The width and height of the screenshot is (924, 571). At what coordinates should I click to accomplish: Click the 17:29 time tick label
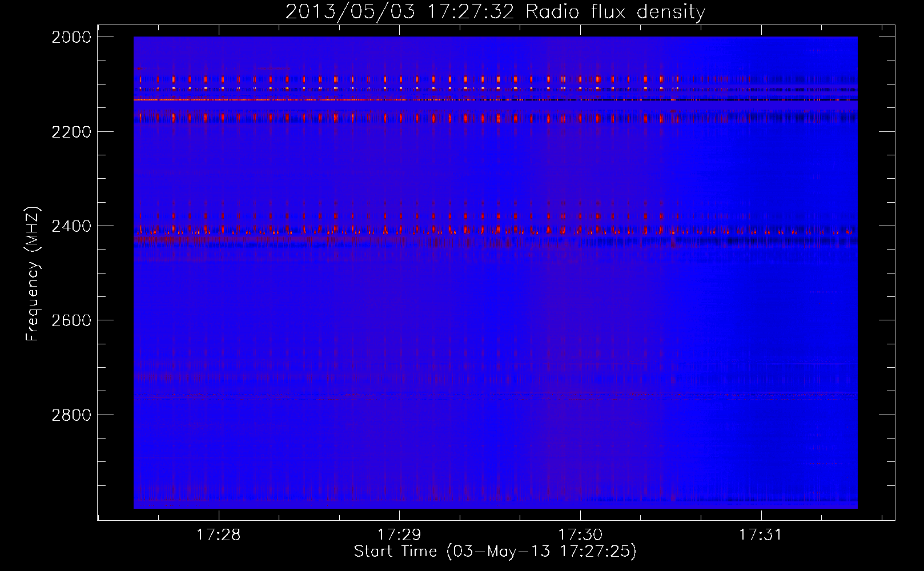click(x=399, y=535)
